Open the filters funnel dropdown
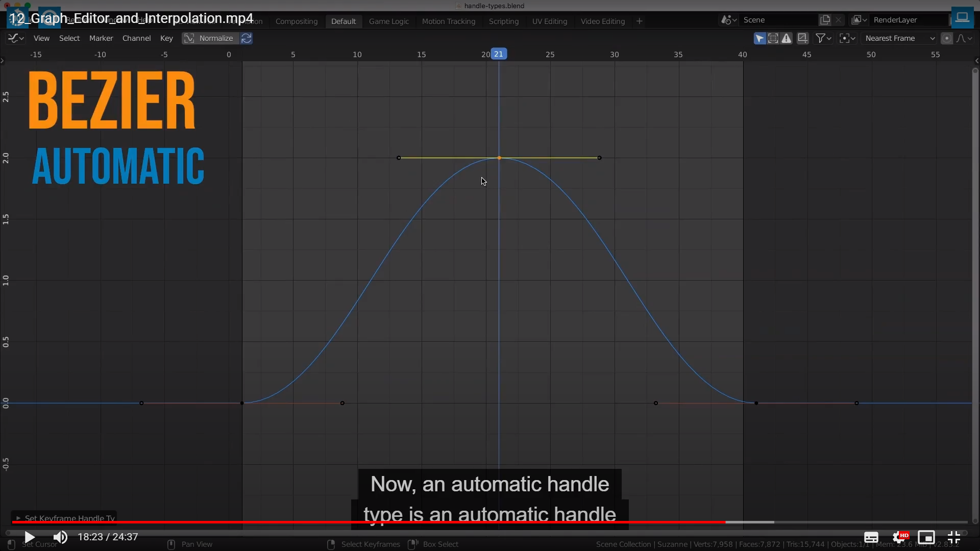Viewport: 980px width, 551px height. pyautogui.click(x=823, y=38)
